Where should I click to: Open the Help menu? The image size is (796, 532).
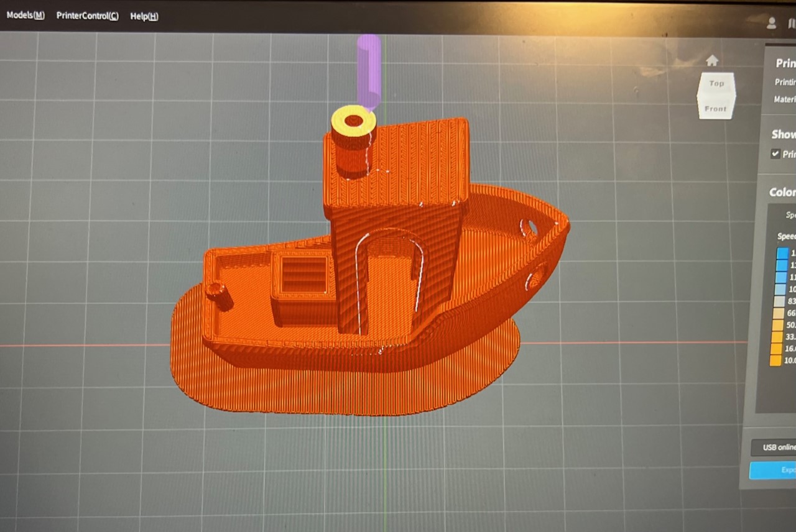(144, 17)
